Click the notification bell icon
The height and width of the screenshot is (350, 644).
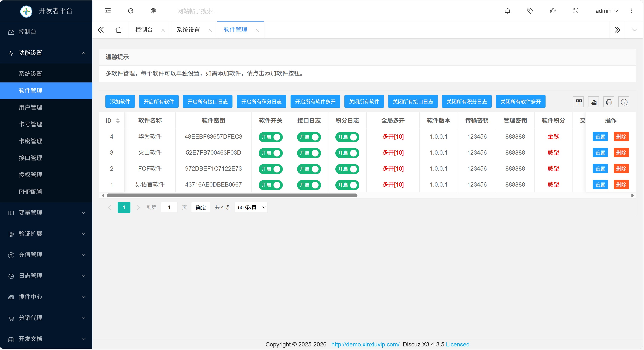507,11
